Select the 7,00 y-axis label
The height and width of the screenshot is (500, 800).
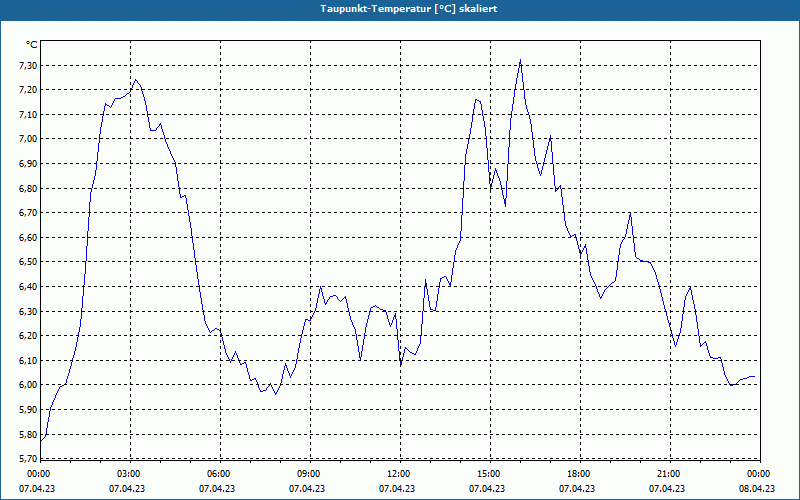28,139
